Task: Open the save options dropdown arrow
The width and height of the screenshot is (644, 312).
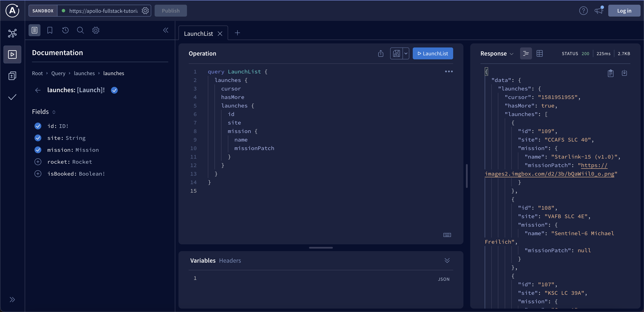Action: pos(406,53)
